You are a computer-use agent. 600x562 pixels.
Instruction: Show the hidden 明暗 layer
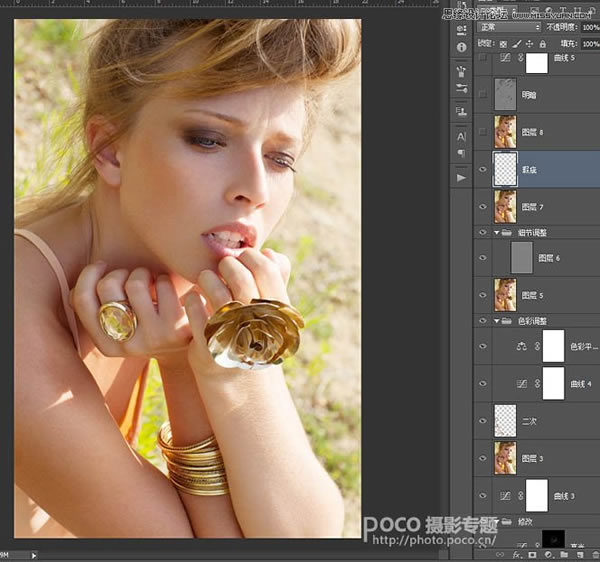[x=483, y=94]
